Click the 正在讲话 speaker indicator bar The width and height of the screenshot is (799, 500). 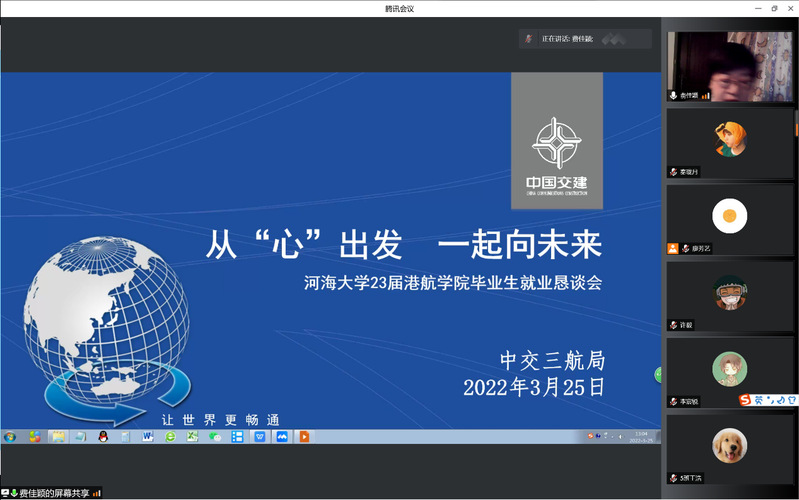point(585,39)
